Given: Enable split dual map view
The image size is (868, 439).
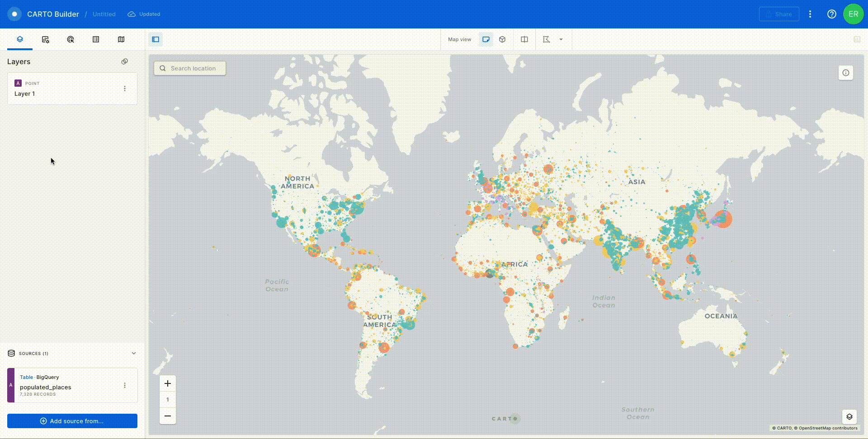Looking at the screenshot, I should pyautogui.click(x=524, y=39).
